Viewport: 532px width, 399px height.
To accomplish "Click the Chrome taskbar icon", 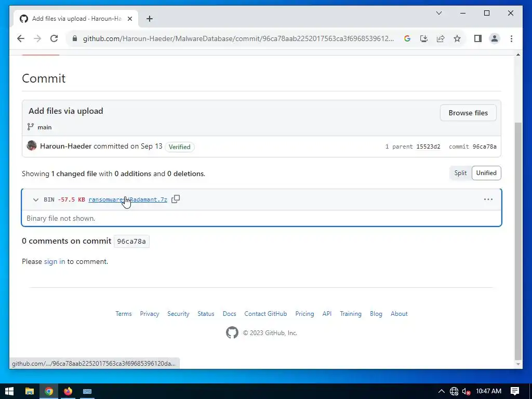I will point(49,391).
